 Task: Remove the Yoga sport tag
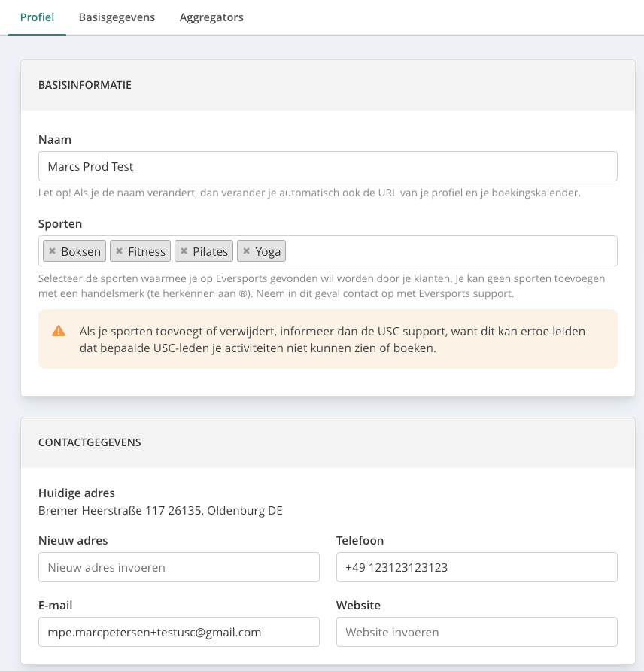tap(247, 250)
